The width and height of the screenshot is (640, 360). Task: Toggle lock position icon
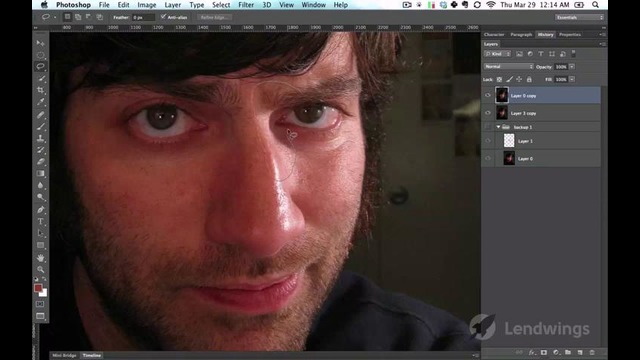coord(519,80)
